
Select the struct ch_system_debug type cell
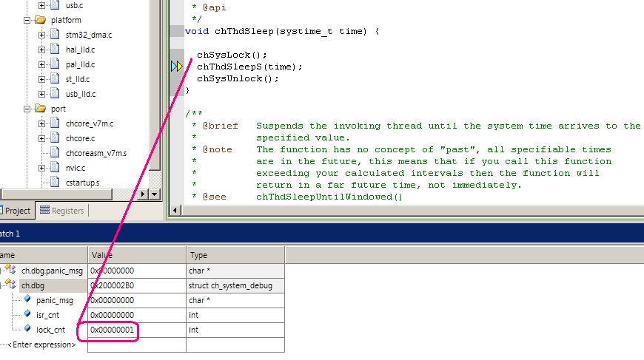click(235, 286)
